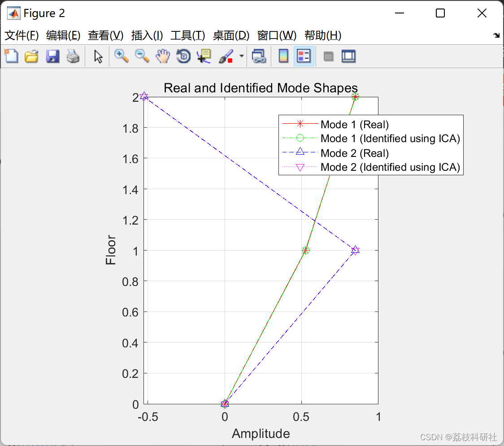Click the Mode 1 data point at Floor 2
This screenshot has height=446, width=504.
coord(355,97)
